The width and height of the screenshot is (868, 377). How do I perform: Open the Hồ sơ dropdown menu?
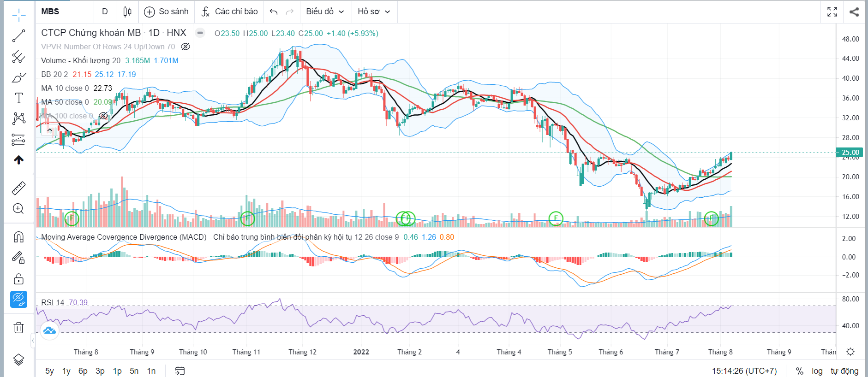(x=374, y=12)
